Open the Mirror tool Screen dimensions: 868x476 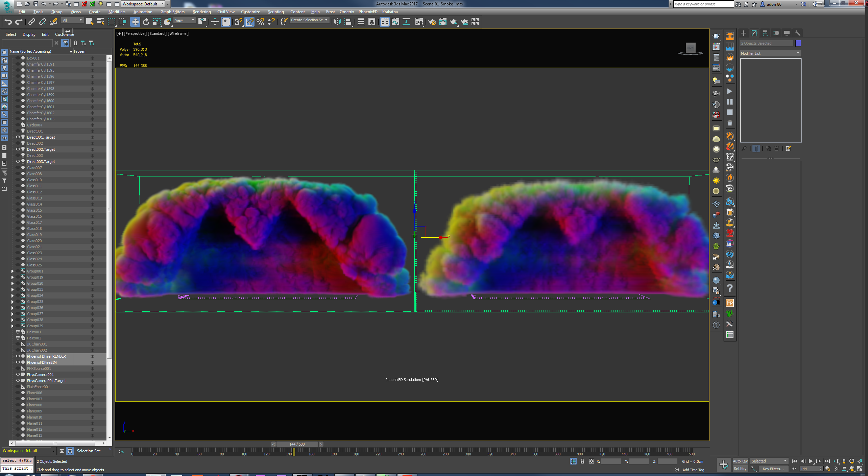[x=337, y=22]
